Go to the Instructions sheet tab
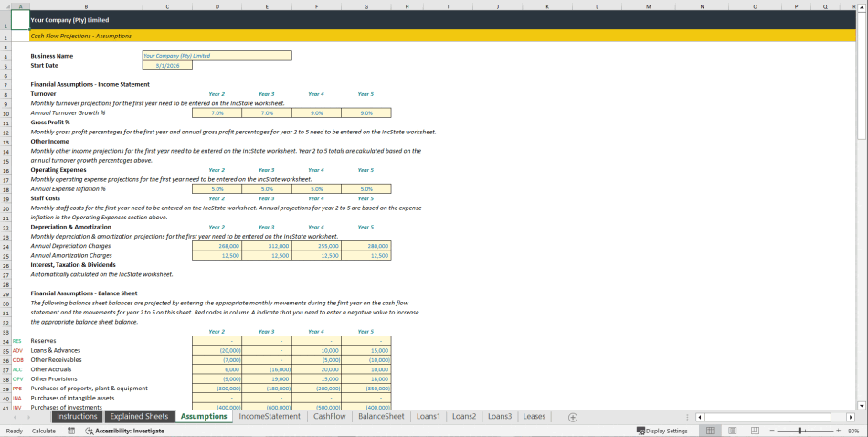Image resolution: width=868 pixels, height=437 pixels. coord(76,417)
